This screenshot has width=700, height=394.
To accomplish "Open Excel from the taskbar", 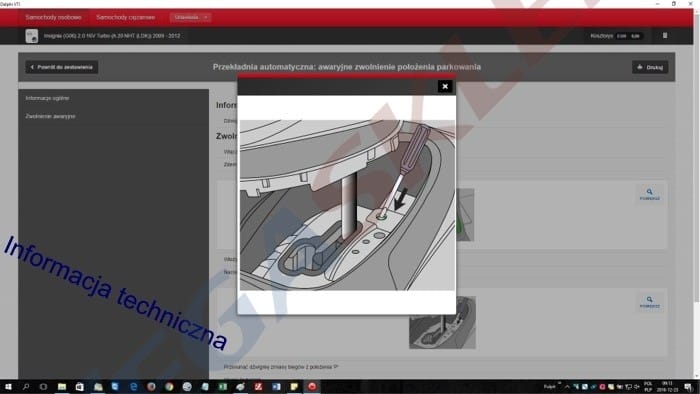I will pyautogui.click(x=222, y=387).
